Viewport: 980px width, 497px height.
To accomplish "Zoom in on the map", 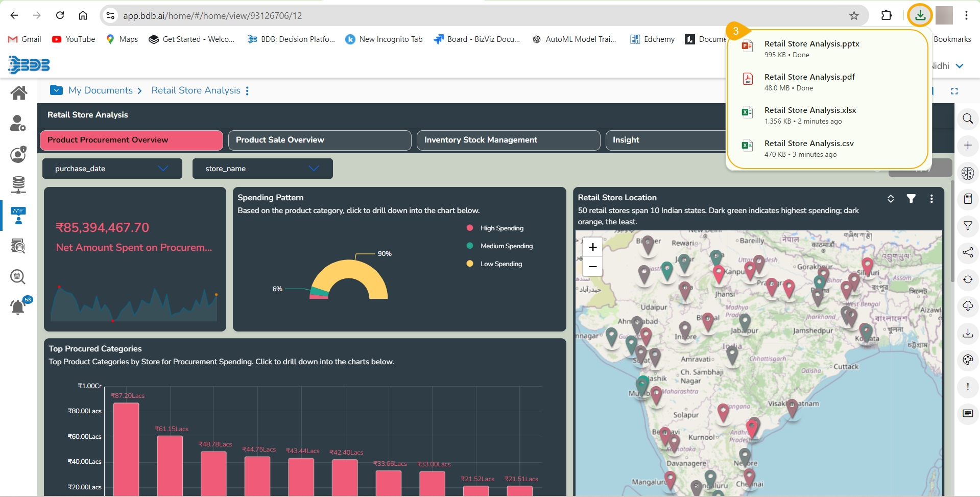I will click(592, 247).
